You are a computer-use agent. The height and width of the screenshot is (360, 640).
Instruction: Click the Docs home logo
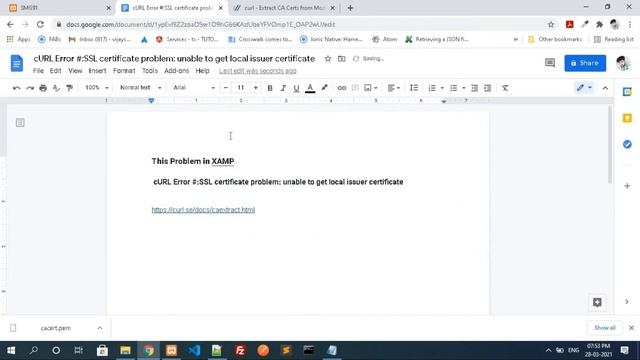coord(17,63)
